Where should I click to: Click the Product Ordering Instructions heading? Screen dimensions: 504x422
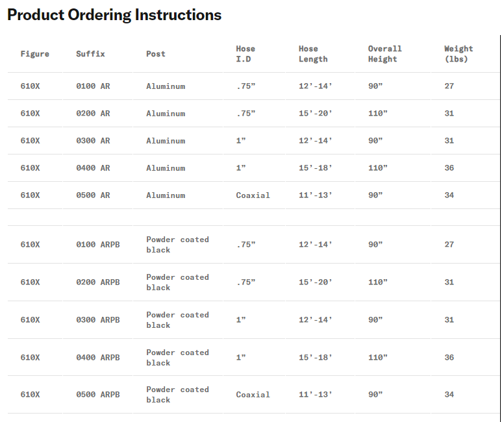(x=114, y=15)
